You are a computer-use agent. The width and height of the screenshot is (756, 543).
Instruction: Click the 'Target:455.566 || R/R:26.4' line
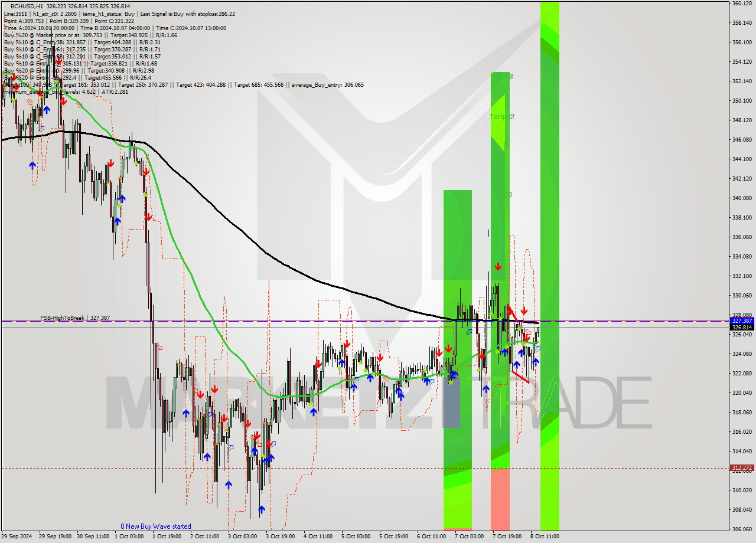tap(118, 77)
